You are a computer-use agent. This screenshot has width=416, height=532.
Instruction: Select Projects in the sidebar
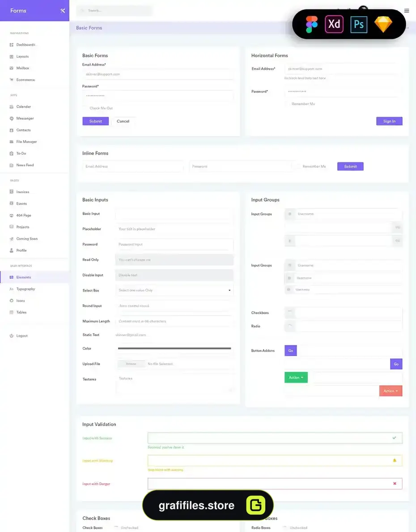23,227
